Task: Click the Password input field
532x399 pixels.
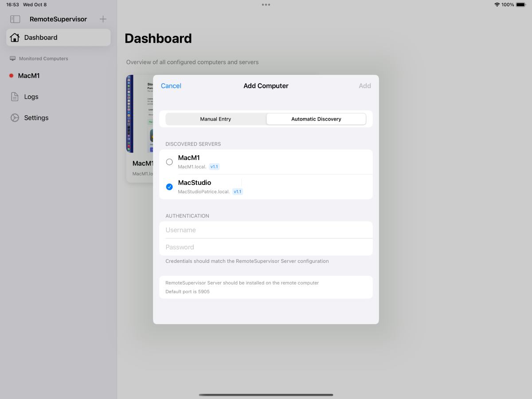Action: [266, 247]
